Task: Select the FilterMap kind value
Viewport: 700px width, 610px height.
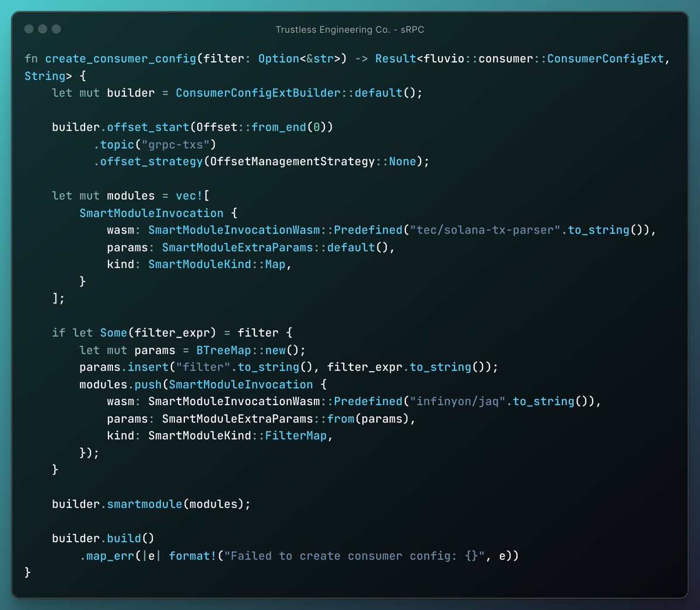Action: (296, 436)
